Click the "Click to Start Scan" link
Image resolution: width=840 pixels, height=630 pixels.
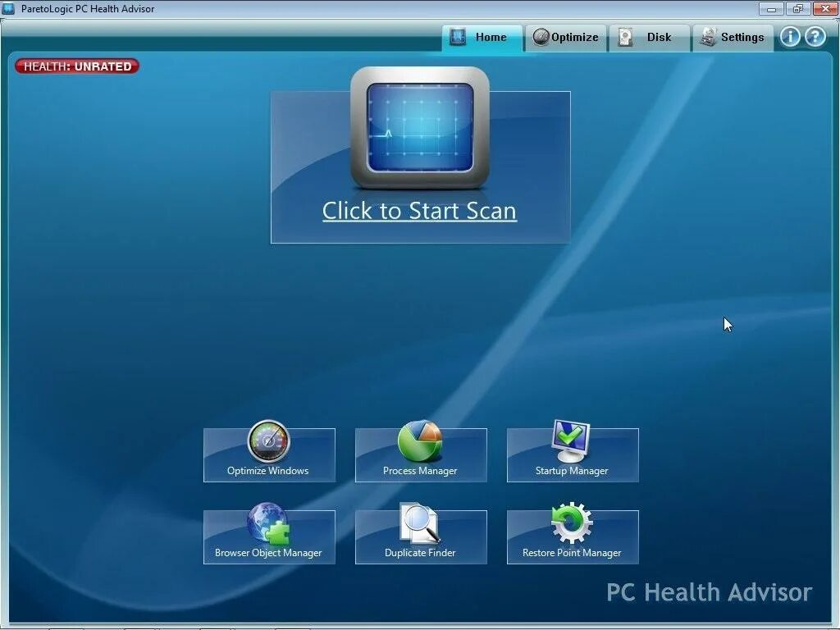pyautogui.click(x=419, y=211)
